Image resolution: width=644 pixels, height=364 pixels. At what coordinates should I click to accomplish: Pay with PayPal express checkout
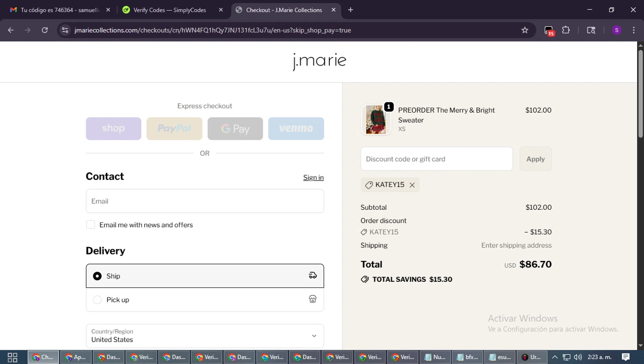[174, 128]
